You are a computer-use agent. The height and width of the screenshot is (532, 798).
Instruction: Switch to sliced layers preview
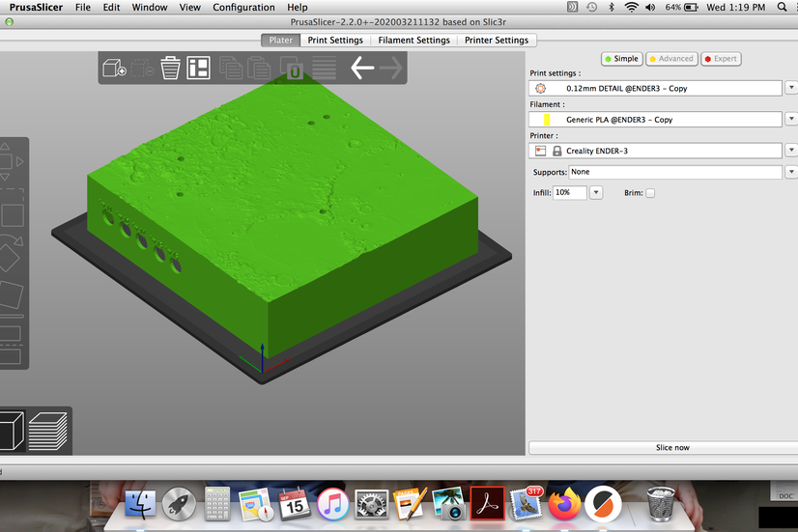[x=48, y=431]
